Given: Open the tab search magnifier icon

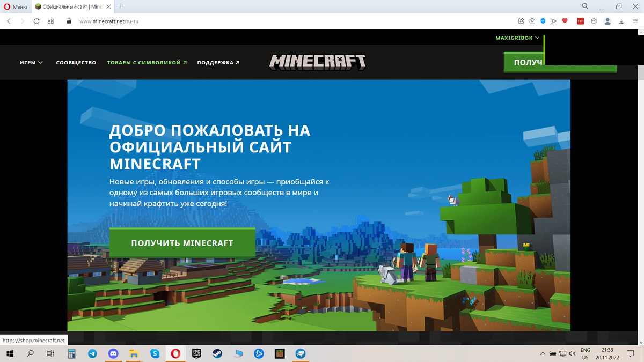Looking at the screenshot, I should pyautogui.click(x=585, y=6).
